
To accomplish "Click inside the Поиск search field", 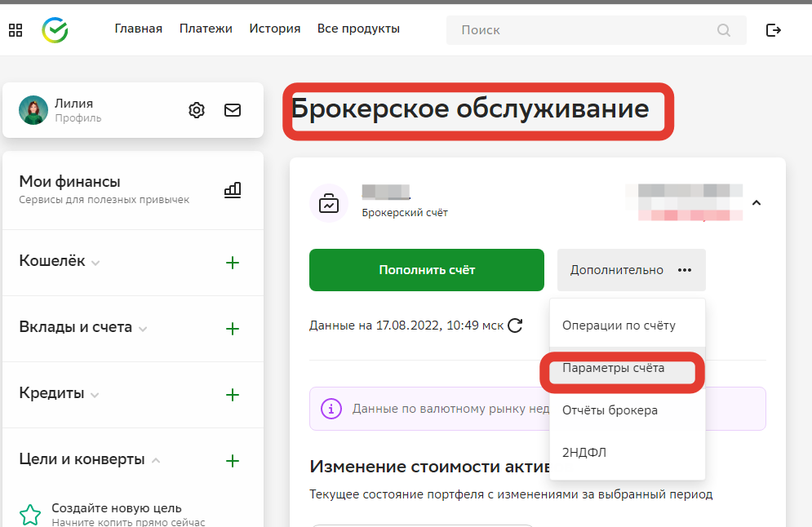I will [x=571, y=29].
